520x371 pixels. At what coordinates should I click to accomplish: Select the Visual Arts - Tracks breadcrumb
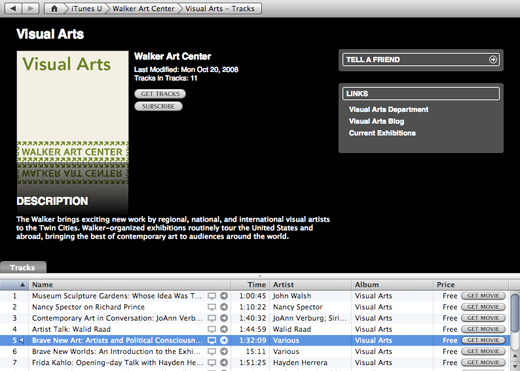tap(220, 9)
